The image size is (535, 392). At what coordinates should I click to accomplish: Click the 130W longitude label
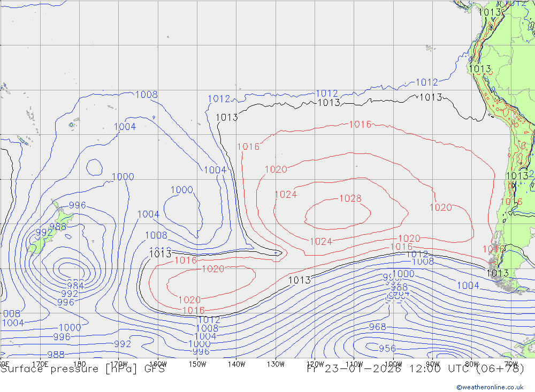click(276, 364)
